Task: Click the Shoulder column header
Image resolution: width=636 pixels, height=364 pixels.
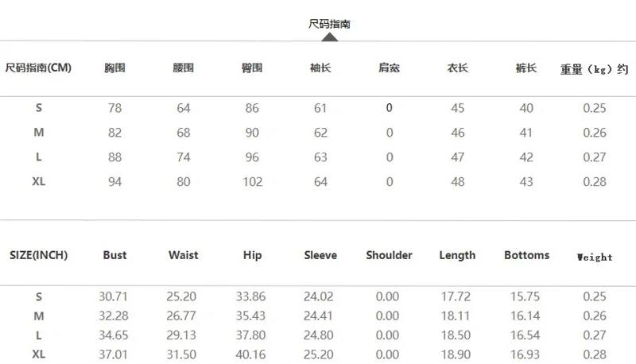Action: (389, 256)
